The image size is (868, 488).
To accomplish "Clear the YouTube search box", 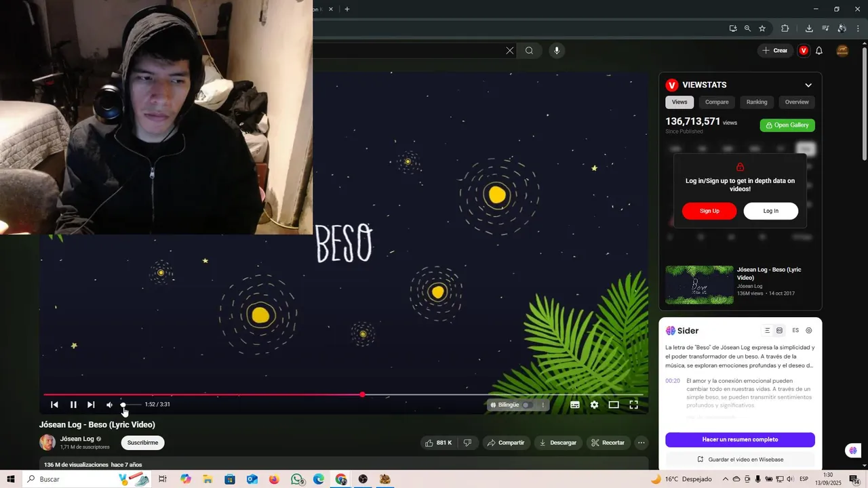I will pos(510,50).
